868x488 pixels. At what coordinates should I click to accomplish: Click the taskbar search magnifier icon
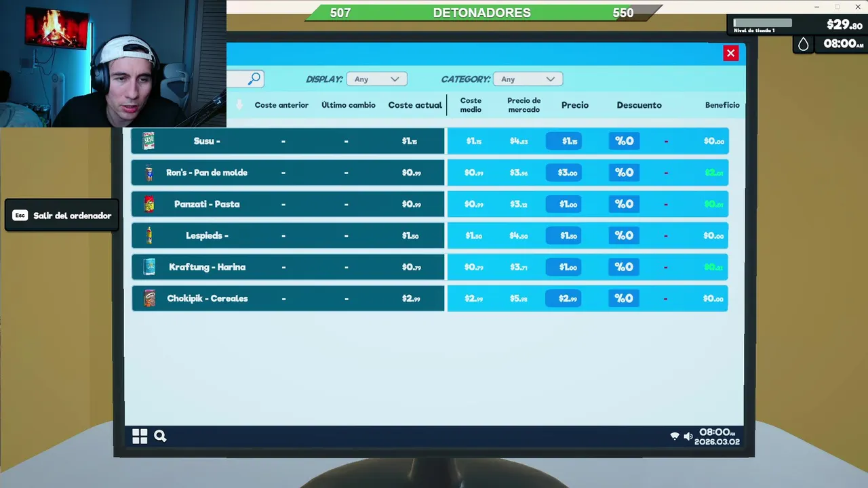coord(160,436)
